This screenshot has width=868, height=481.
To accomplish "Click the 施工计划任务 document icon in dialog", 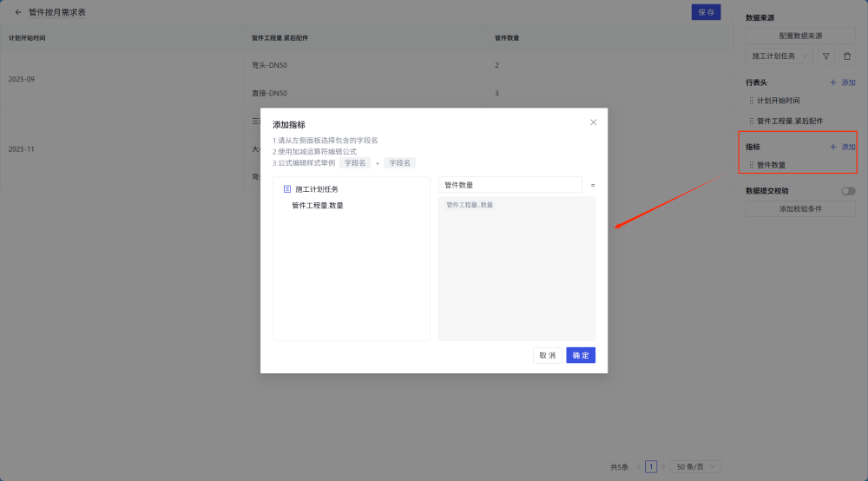I will 287,188.
